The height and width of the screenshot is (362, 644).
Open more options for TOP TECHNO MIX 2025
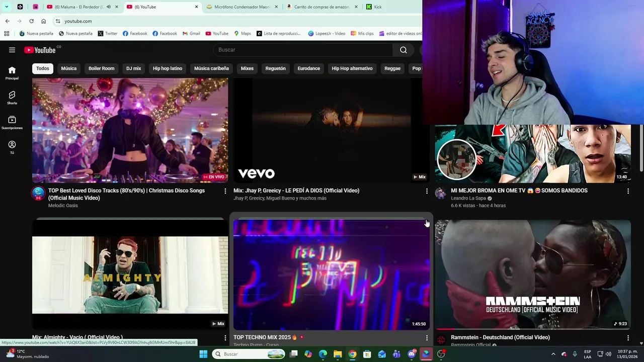click(427, 338)
